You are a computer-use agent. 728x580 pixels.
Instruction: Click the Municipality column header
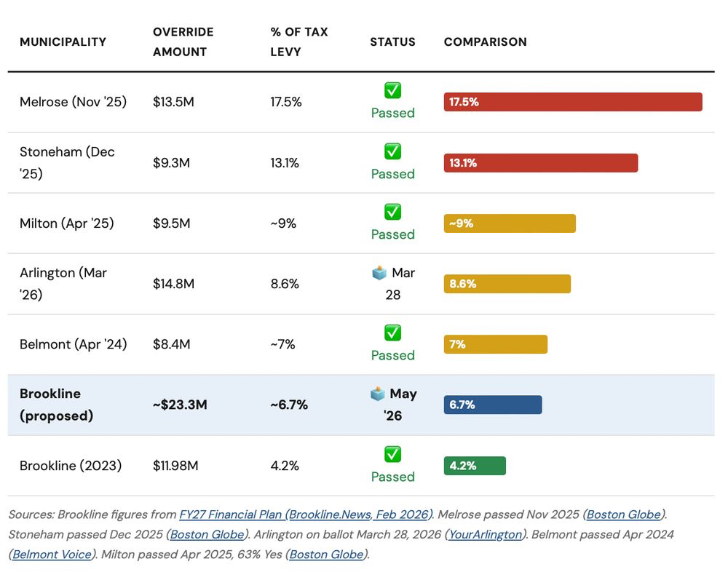[x=63, y=41]
